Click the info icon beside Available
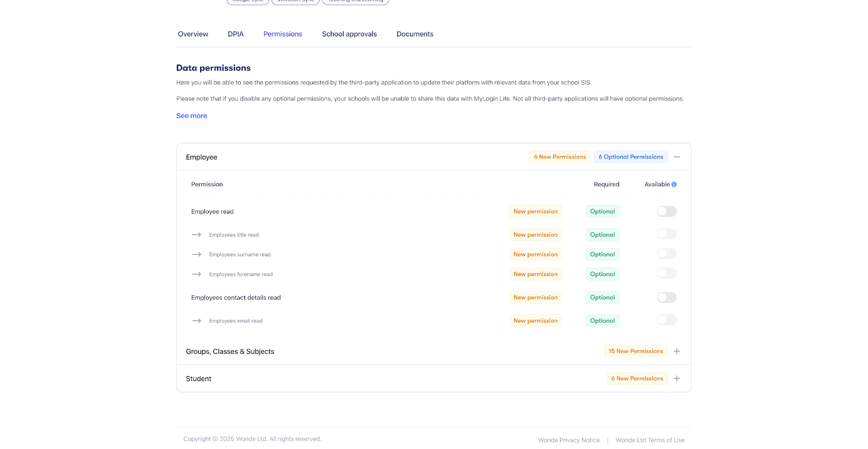 click(674, 185)
